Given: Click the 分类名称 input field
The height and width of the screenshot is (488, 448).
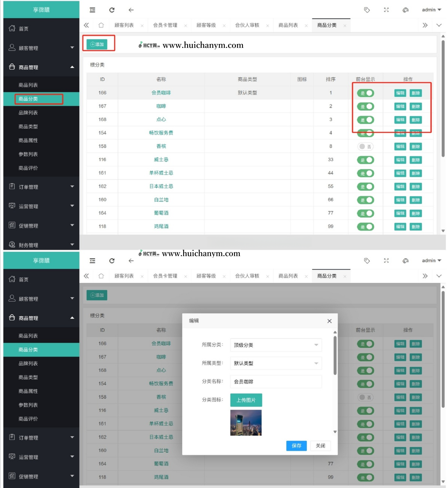Looking at the screenshot, I should 276,382.
